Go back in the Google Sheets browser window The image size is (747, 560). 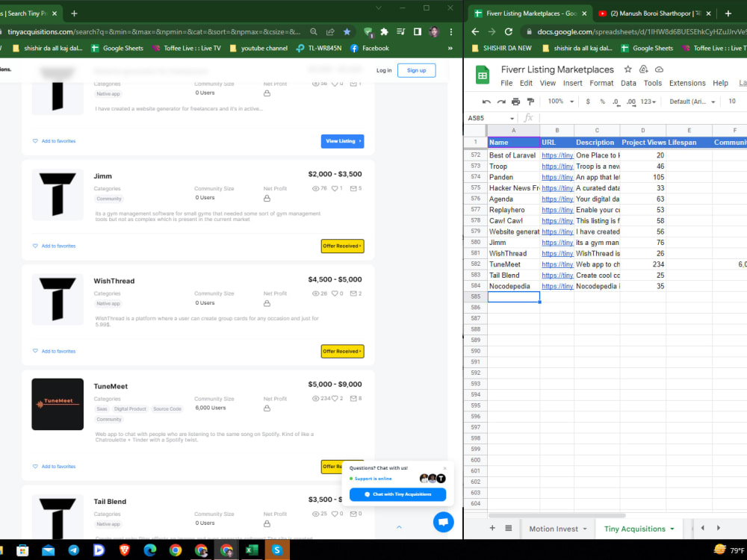[475, 32]
